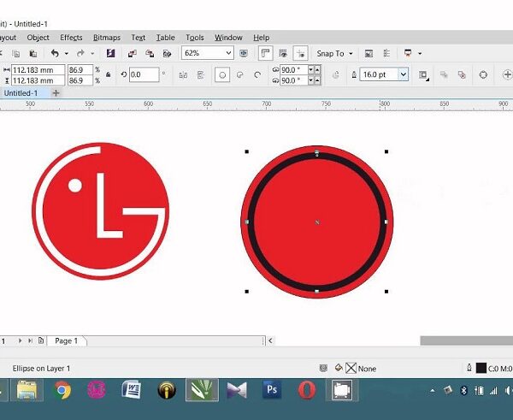Click the Undo arrow icon
This screenshot has height=420, width=513.
[56, 53]
